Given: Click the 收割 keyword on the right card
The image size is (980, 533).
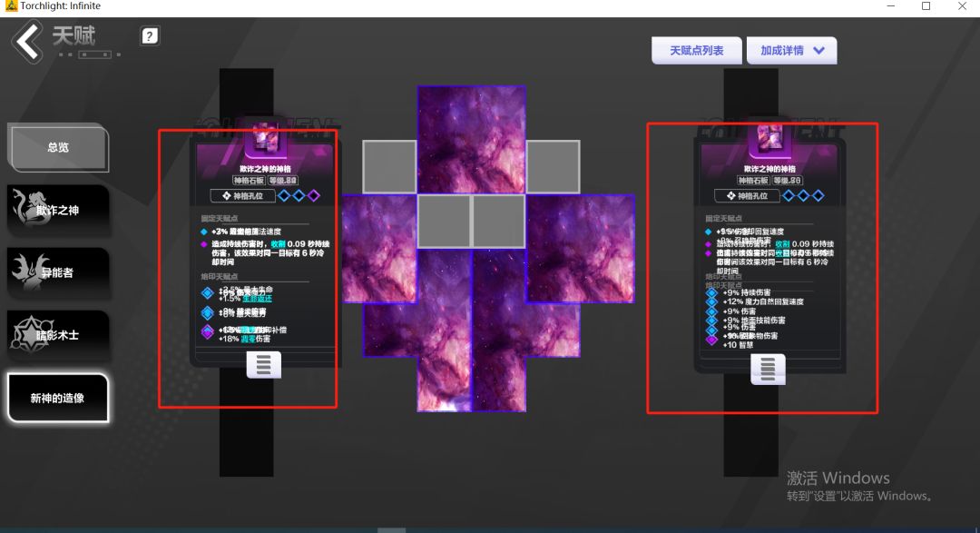Looking at the screenshot, I should 782,244.
